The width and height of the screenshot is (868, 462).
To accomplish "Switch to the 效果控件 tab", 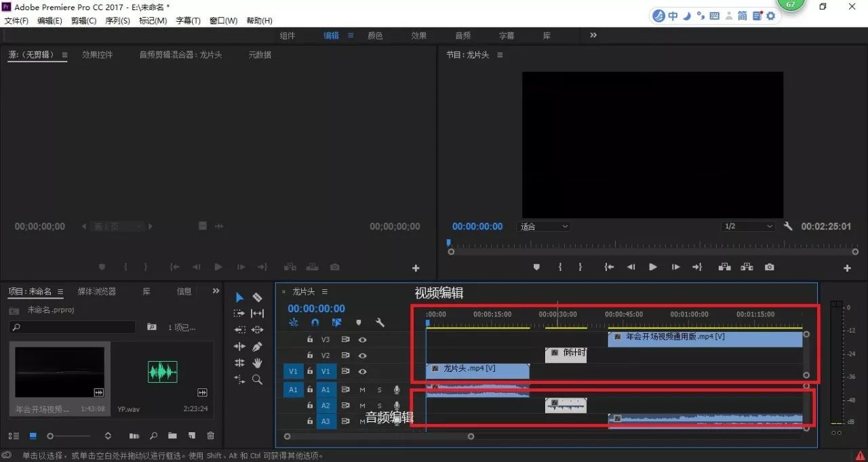I will tap(97, 55).
